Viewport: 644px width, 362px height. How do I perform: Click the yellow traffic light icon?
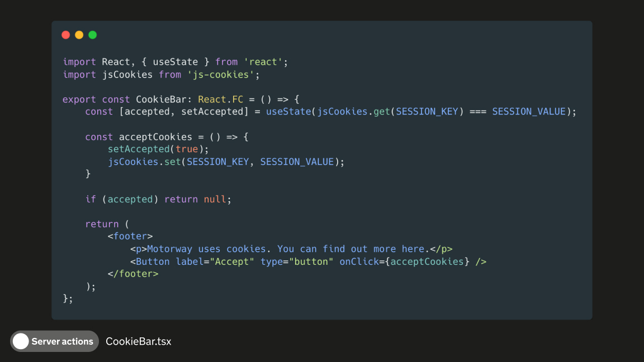click(x=79, y=34)
